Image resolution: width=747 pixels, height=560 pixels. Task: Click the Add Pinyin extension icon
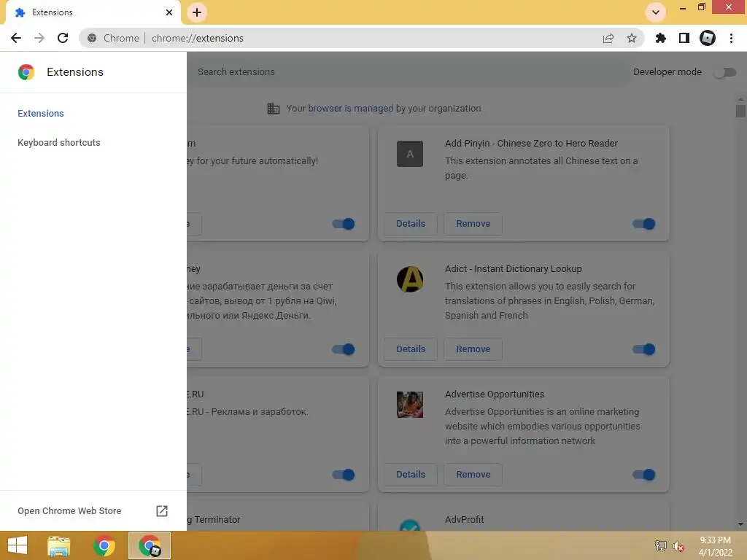click(x=410, y=154)
